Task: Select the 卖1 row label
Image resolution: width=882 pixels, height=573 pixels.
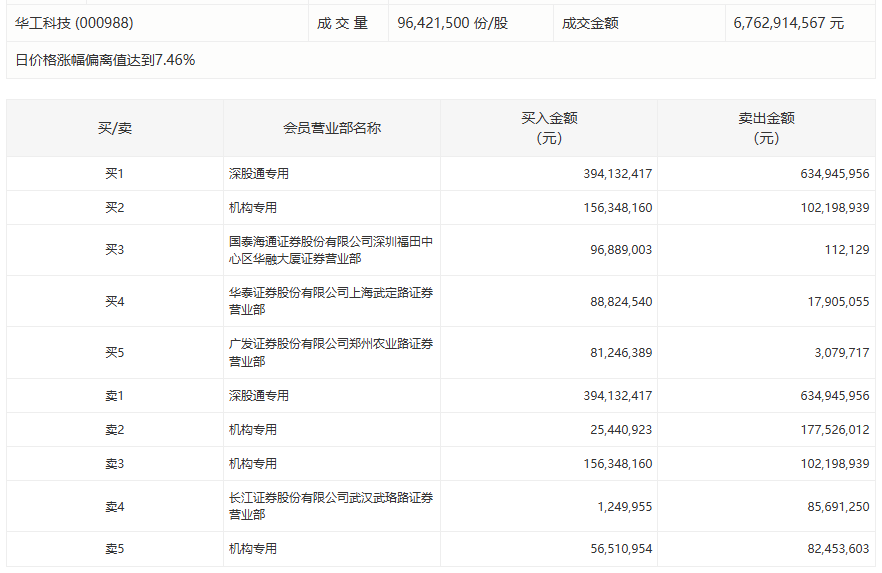Action: (114, 396)
